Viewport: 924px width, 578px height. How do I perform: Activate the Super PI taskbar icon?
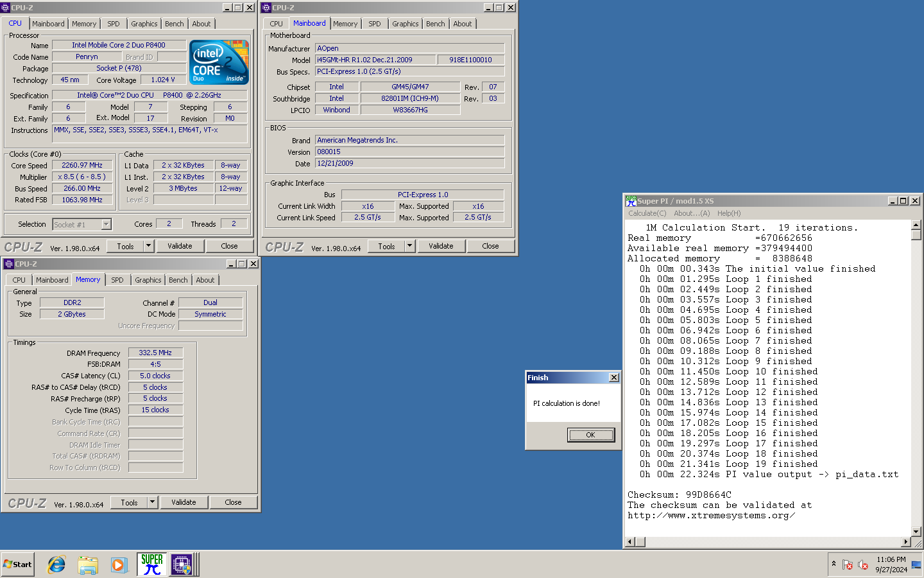tap(152, 565)
